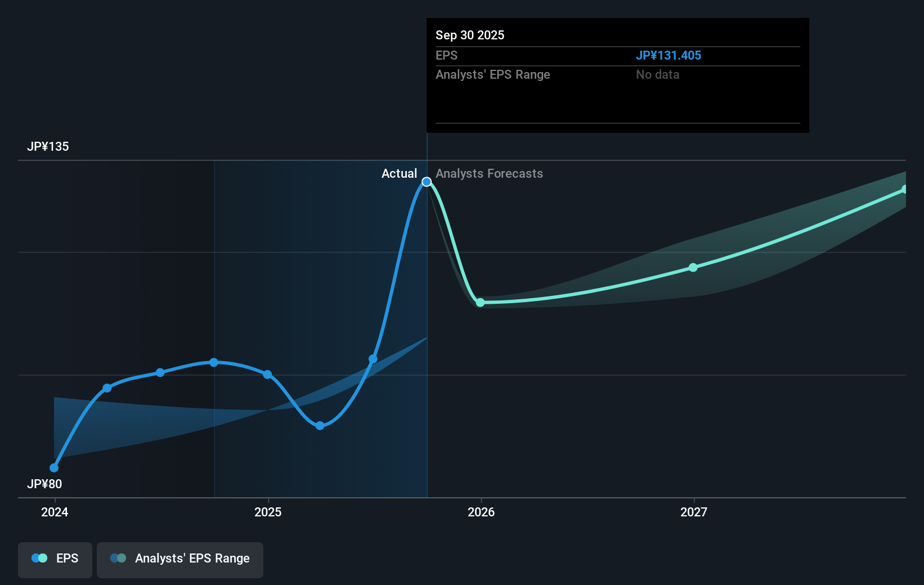Viewport: 924px width, 585px height.
Task: Click the 2026 axis label
Action: click(x=481, y=512)
